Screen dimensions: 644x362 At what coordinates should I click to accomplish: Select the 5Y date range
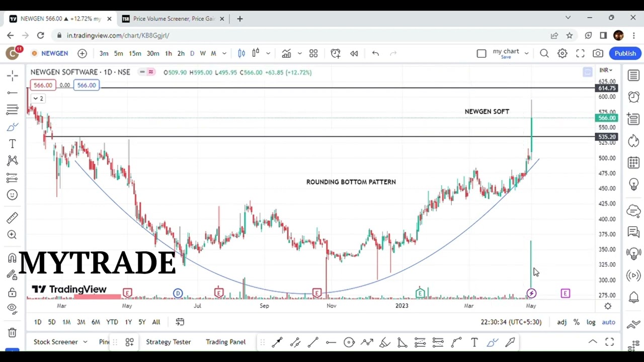pyautogui.click(x=142, y=322)
